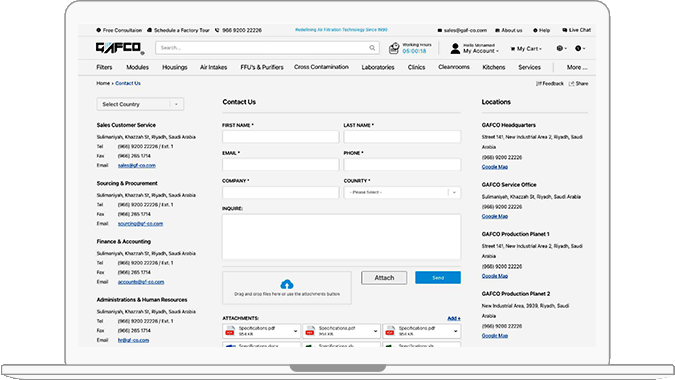Open the Select Country dropdown in sidebar
Screen dimensions: 675x380
click(x=140, y=104)
